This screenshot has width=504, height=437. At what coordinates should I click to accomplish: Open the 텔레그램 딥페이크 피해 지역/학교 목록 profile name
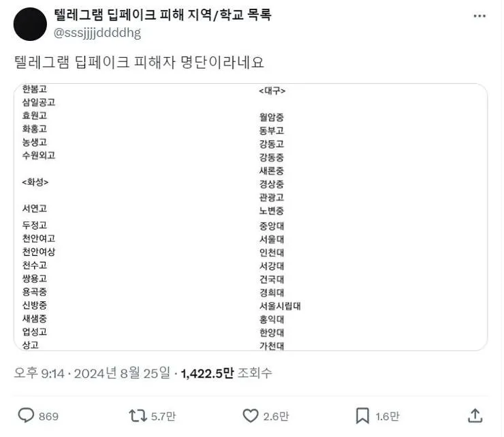162,15
